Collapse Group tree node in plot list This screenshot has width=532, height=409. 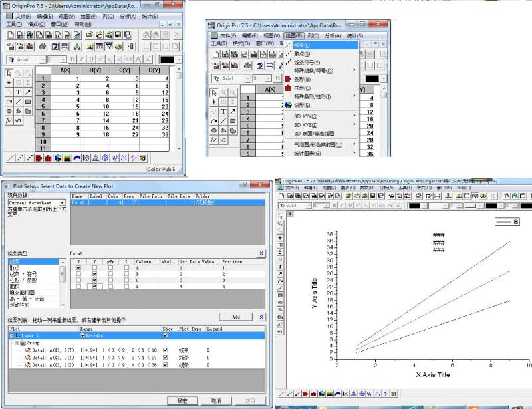[x=17, y=343]
